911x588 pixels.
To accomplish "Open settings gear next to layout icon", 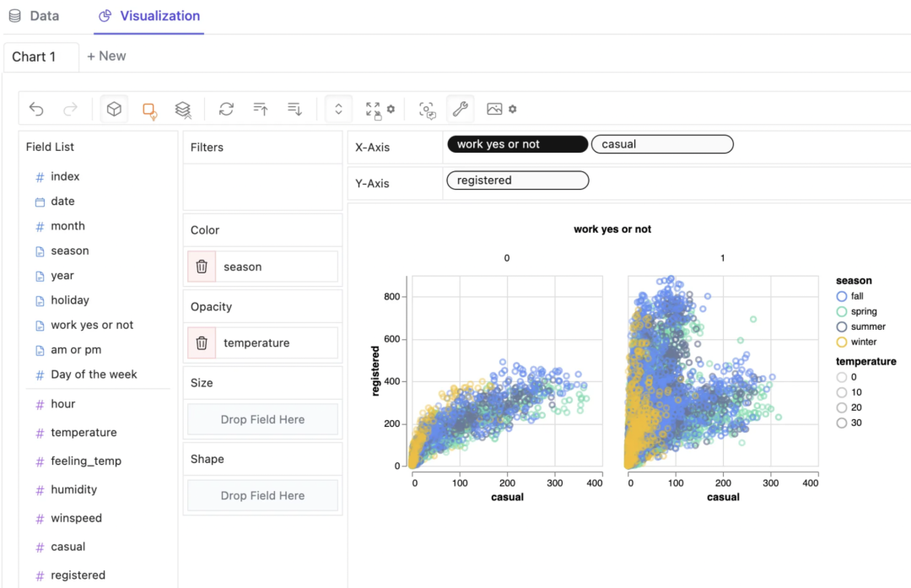I will click(391, 109).
